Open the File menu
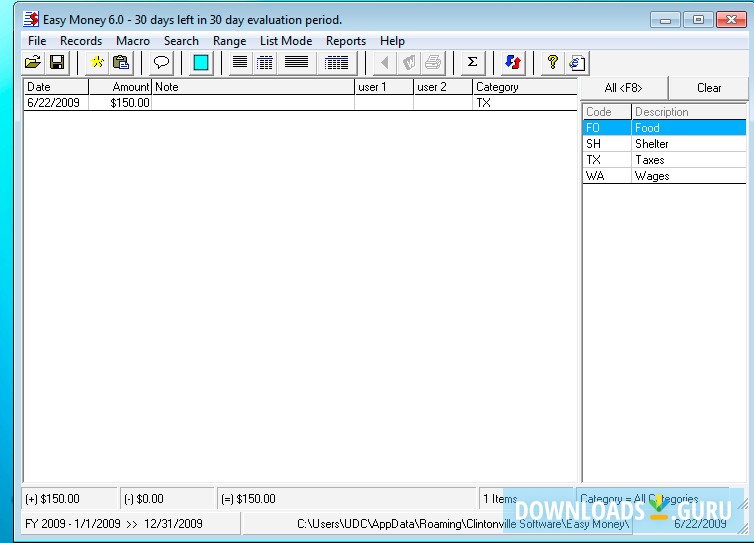This screenshot has height=543, width=754. [x=37, y=41]
